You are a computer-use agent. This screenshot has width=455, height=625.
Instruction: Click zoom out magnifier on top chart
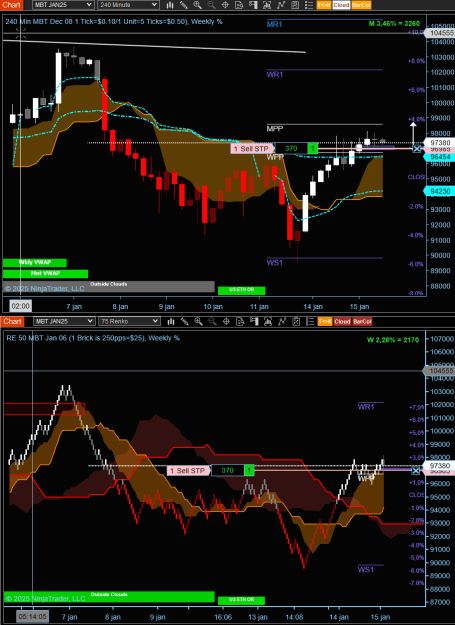pos(211,5)
